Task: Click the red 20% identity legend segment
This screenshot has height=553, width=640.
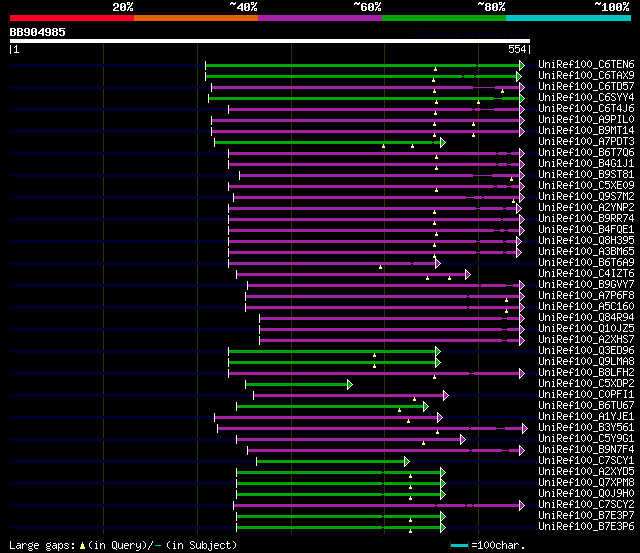Action: (72, 18)
